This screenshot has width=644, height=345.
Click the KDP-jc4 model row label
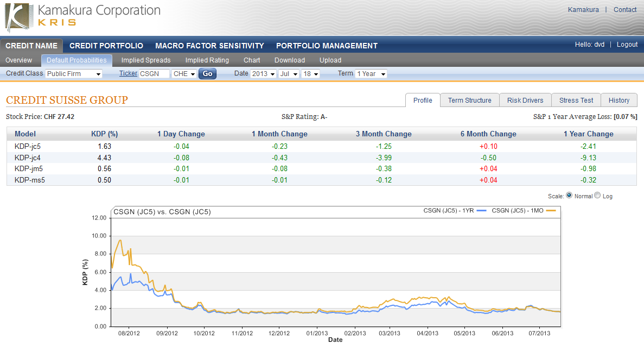[x=28, y=158]
